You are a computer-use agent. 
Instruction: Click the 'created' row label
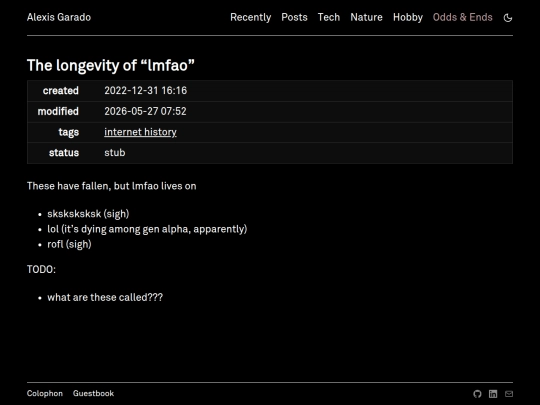tap(61, 91)
